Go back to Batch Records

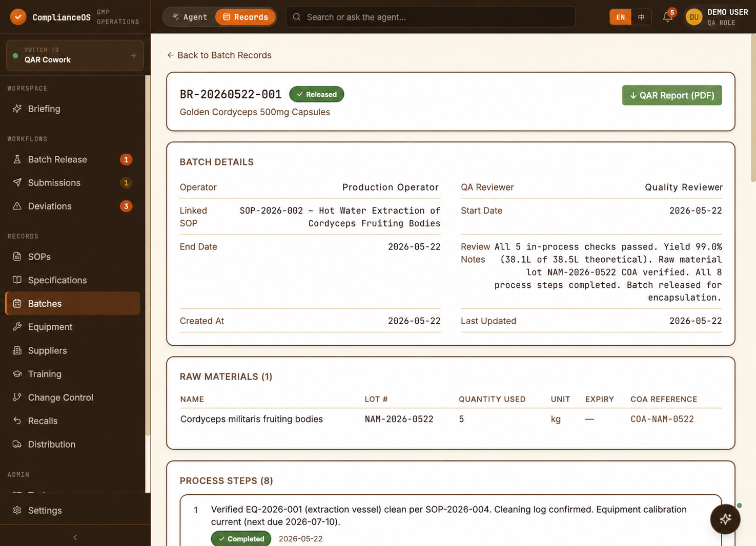[219, 55]
